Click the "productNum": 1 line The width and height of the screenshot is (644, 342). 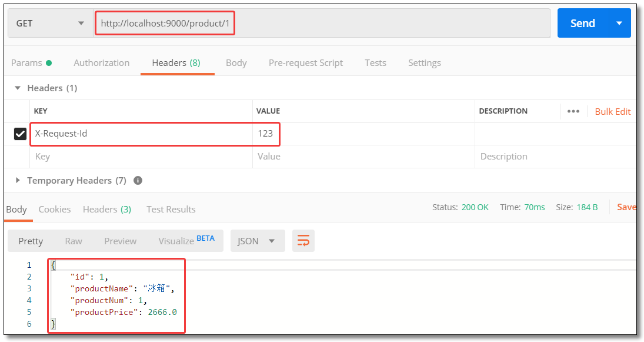coord(108,300)
